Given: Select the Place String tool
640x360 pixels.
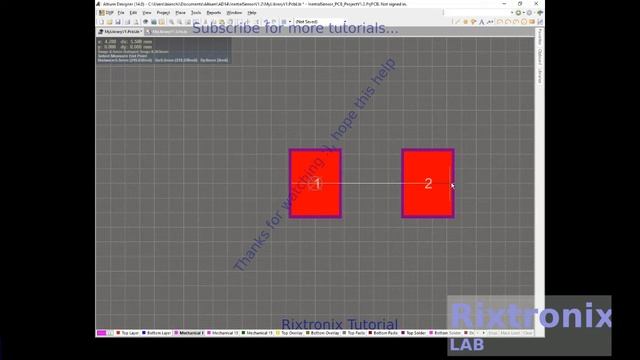Looking at the screenshot, I should click(x=481, y=22).
